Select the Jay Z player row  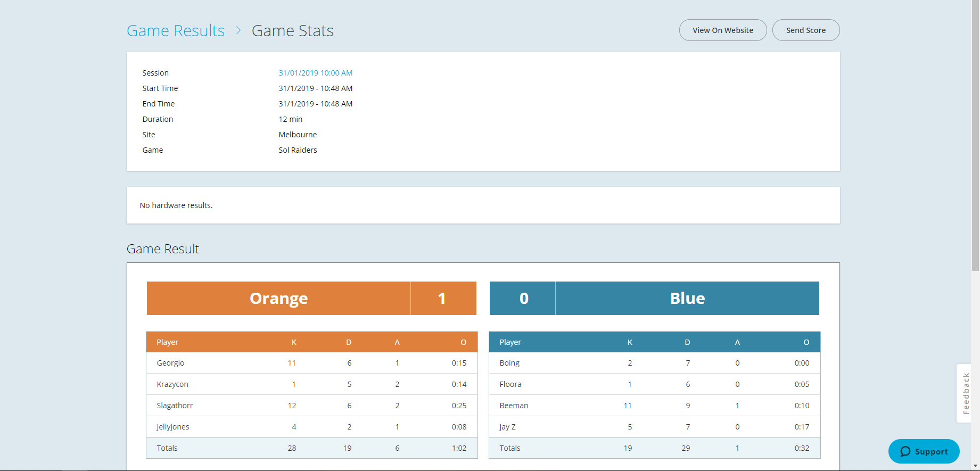point(655,427)
